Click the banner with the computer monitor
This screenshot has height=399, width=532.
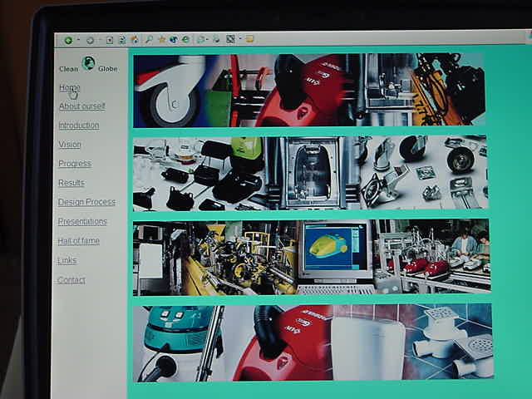pos(311,256)
